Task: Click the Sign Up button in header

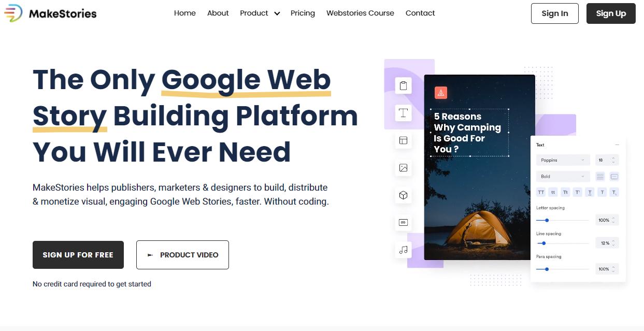Action: pyautogui.click(x=611, y=13)
